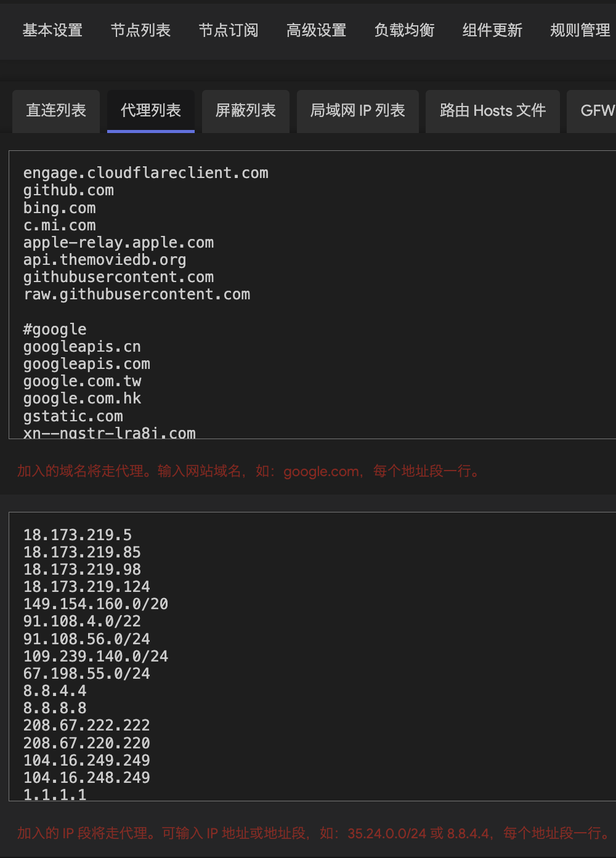Click the bing.com line in domain list
Image resolution: width=616 pixels, height=858 pixels.
(60, 208)
